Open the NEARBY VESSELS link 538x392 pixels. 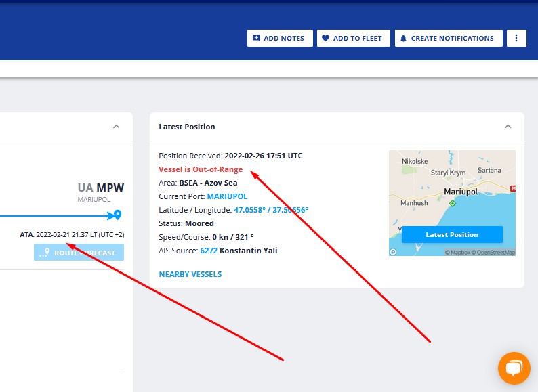190,274
